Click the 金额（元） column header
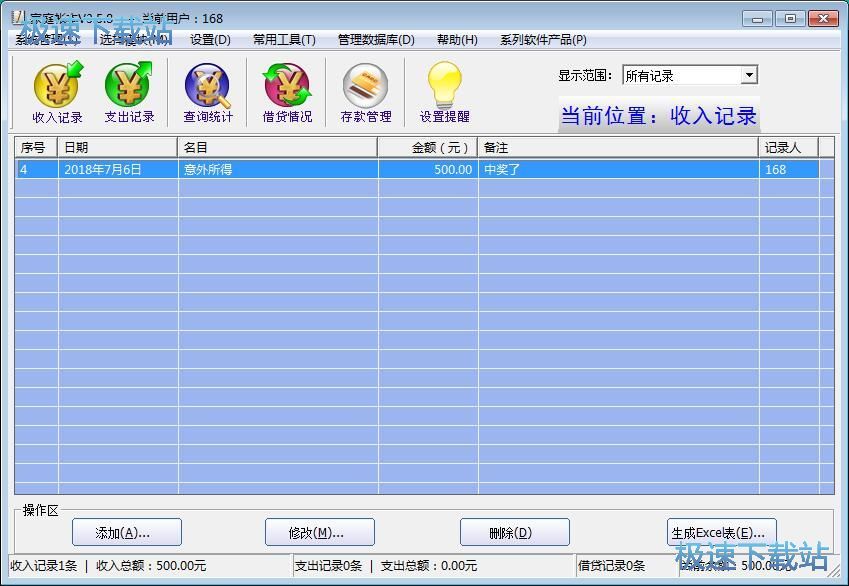 (x=427, y=148)
